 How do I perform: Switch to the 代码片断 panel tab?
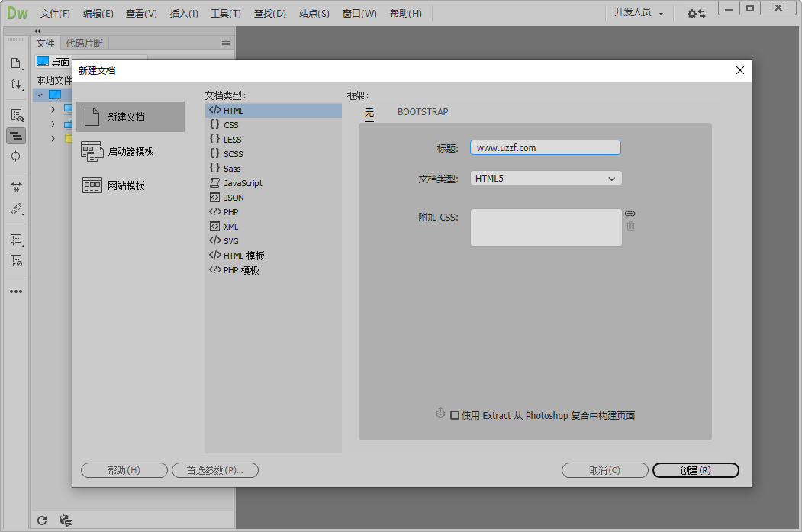tap(84, 43)
